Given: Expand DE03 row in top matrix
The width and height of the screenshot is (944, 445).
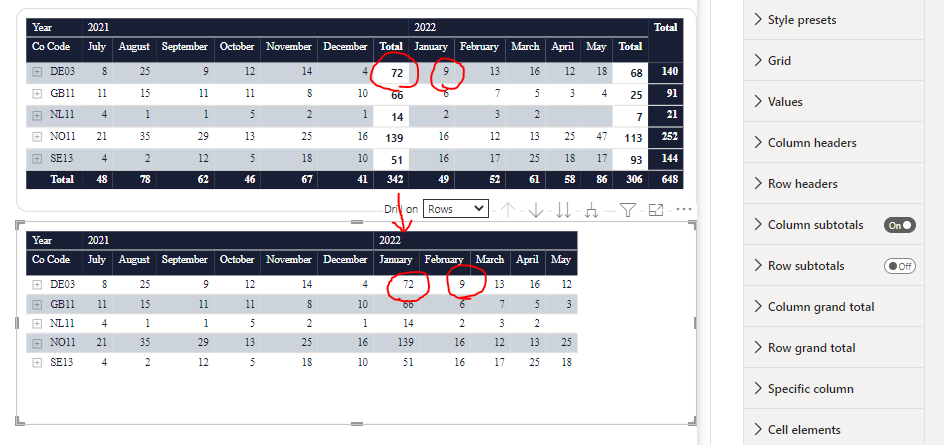Looking at the screenshot, I should (x=37, y=72).
